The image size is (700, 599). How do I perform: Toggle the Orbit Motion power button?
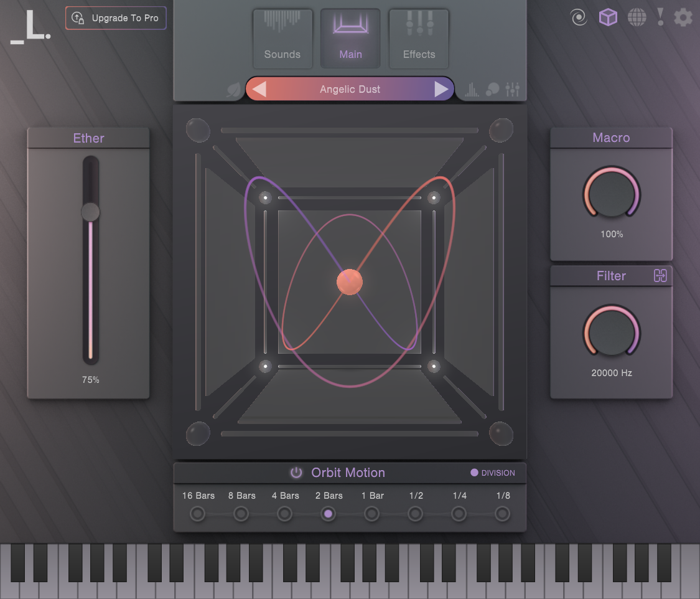point(296,473)
